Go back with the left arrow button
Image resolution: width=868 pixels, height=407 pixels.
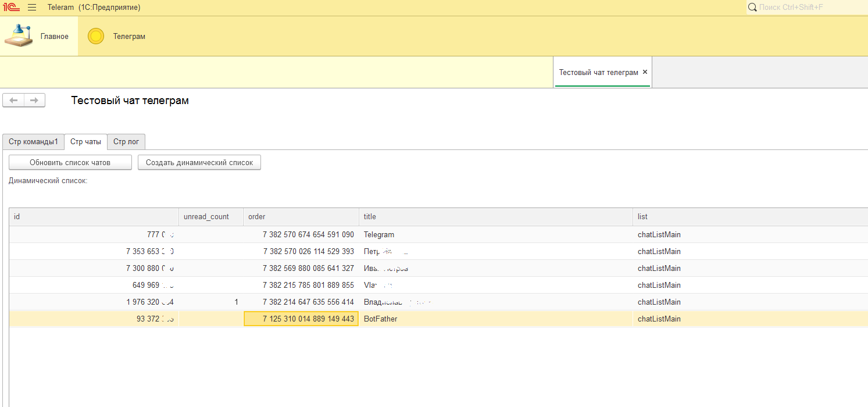point(13,101)
